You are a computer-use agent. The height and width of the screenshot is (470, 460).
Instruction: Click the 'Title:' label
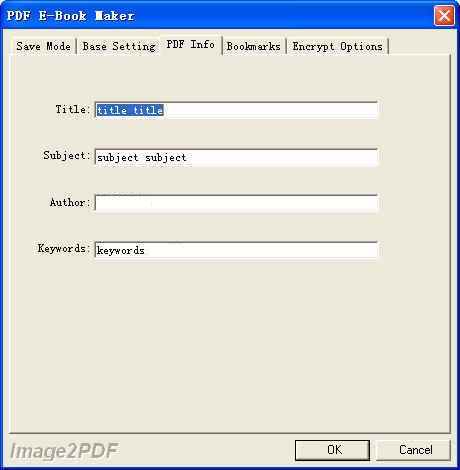[73, 109]
